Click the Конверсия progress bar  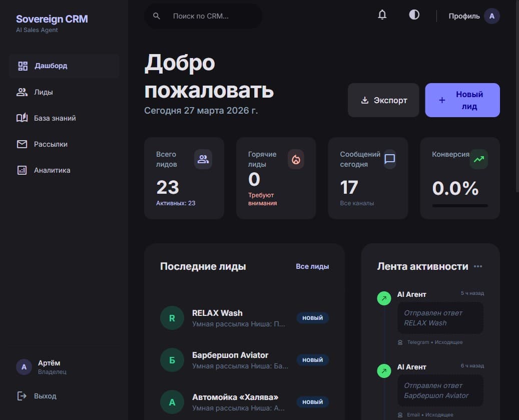click(x=460, y=206)
